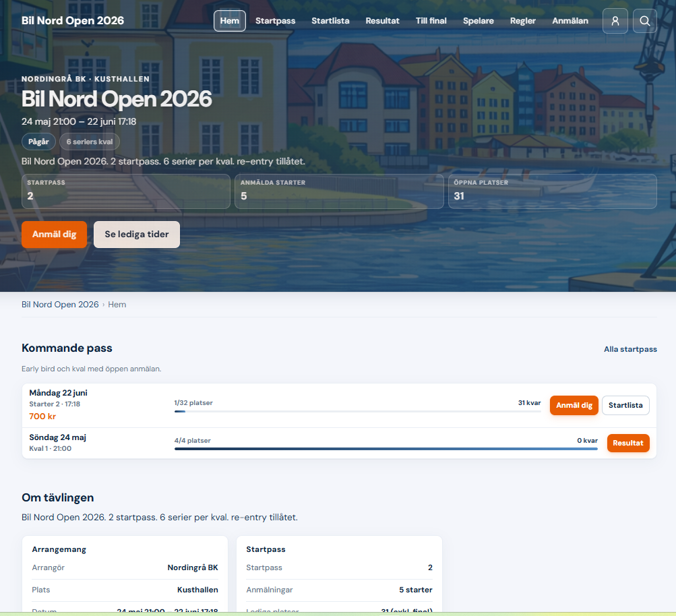Click the hero date range text
Screen dimensions: 676x616
tap(79, 121)
